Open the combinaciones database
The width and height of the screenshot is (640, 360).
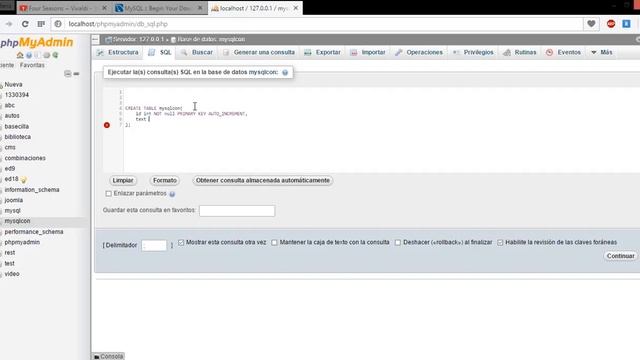25,158
